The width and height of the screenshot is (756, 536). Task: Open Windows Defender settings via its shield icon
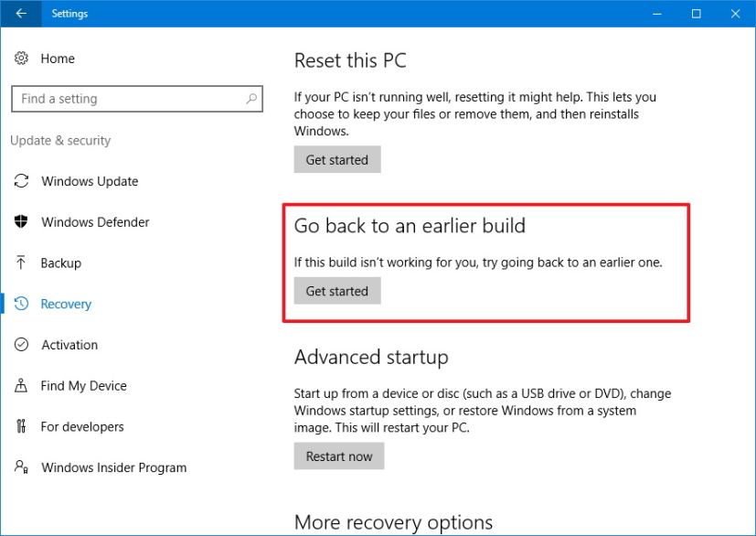pos(22,222)
